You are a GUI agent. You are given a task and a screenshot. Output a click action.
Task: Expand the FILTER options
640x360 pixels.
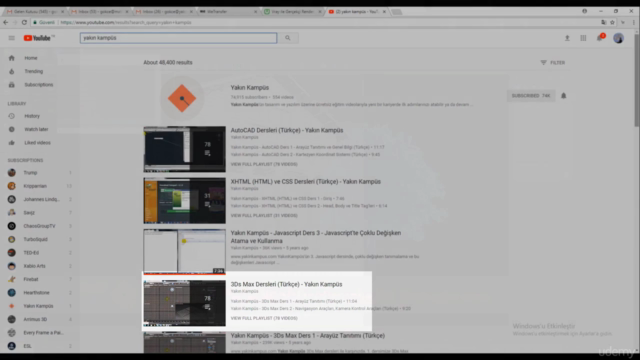553,62
